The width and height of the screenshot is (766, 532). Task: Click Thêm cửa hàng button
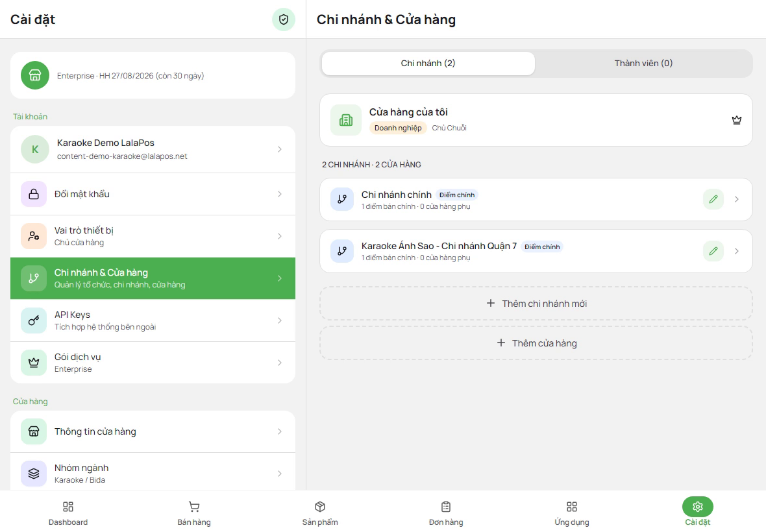tap(536, 343)
